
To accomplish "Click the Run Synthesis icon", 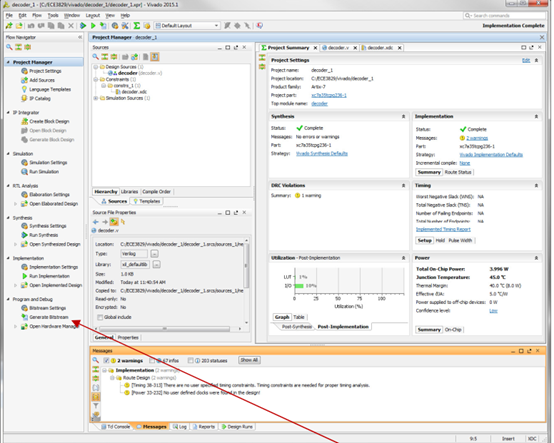I will point(24,235).
